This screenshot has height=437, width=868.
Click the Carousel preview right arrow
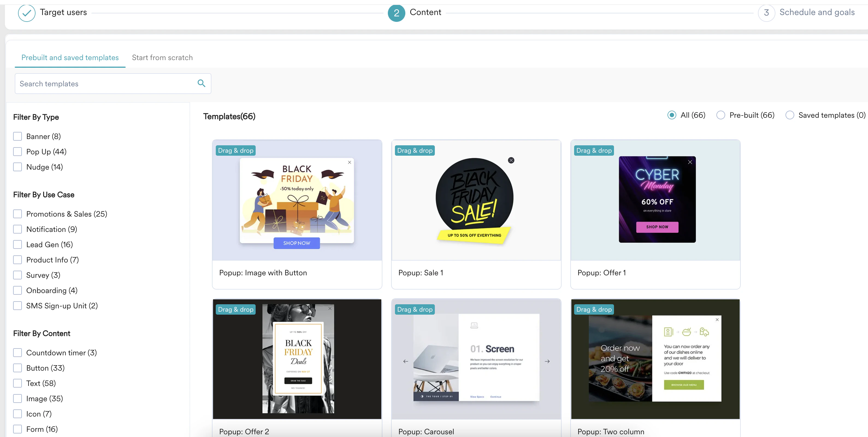(547, 361)
